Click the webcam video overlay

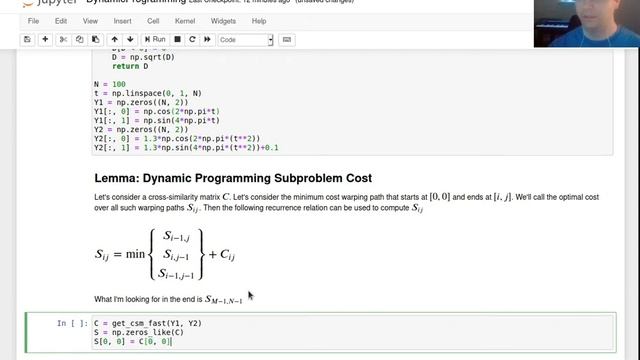point(587,23)
